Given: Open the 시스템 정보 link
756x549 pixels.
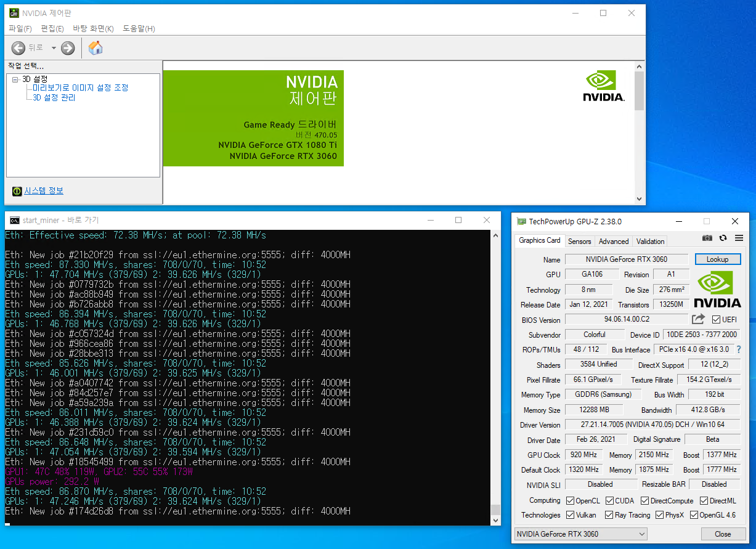Looking at the screenshot, I should (x=44, y=191).
